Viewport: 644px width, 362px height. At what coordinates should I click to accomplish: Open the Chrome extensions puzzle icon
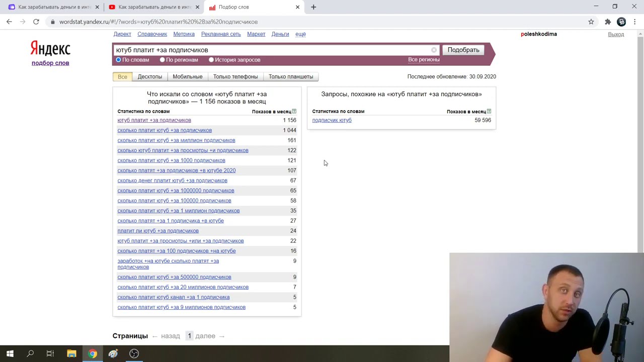(608, 22)
